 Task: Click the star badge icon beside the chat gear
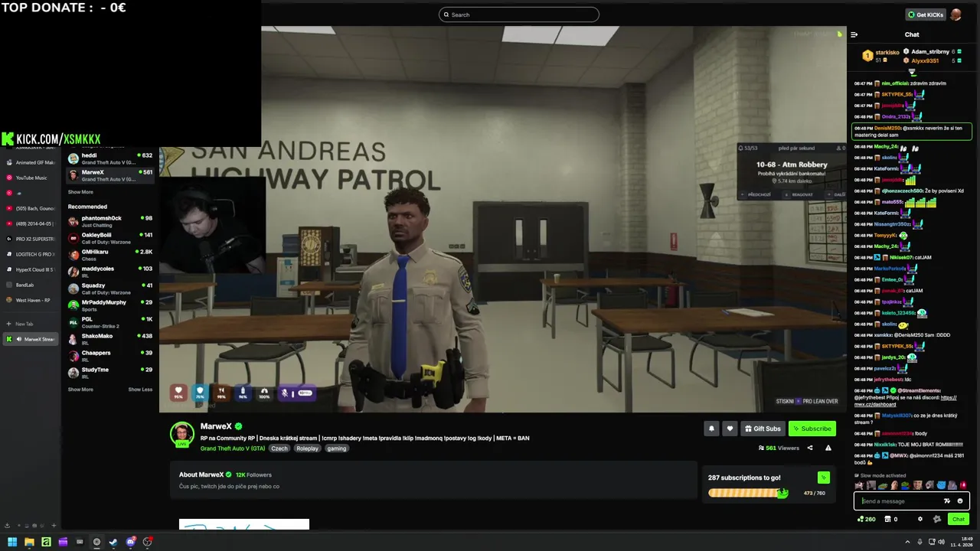(x=937, y=519)
